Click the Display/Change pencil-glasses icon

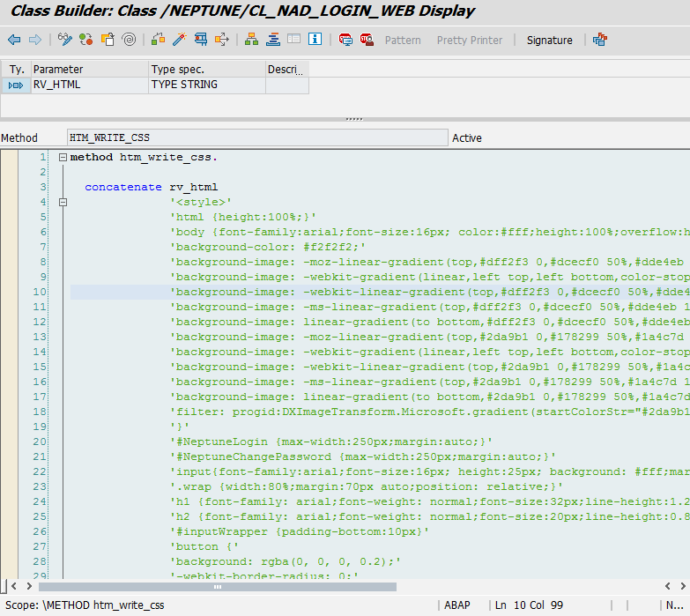click(x=64, y=40)
